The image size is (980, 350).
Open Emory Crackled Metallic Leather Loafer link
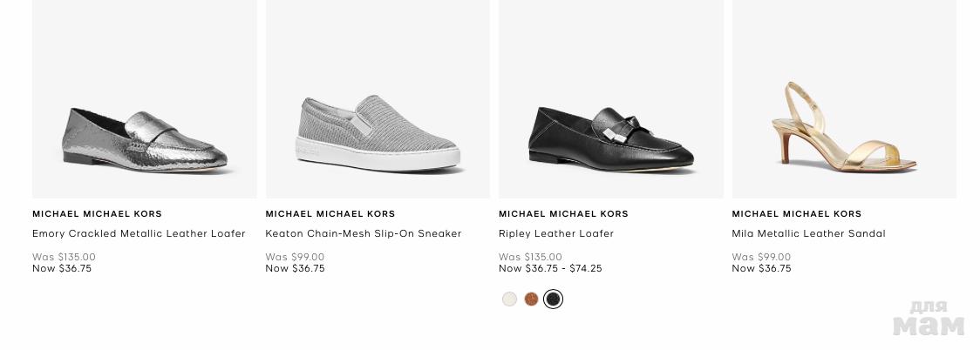139,233
